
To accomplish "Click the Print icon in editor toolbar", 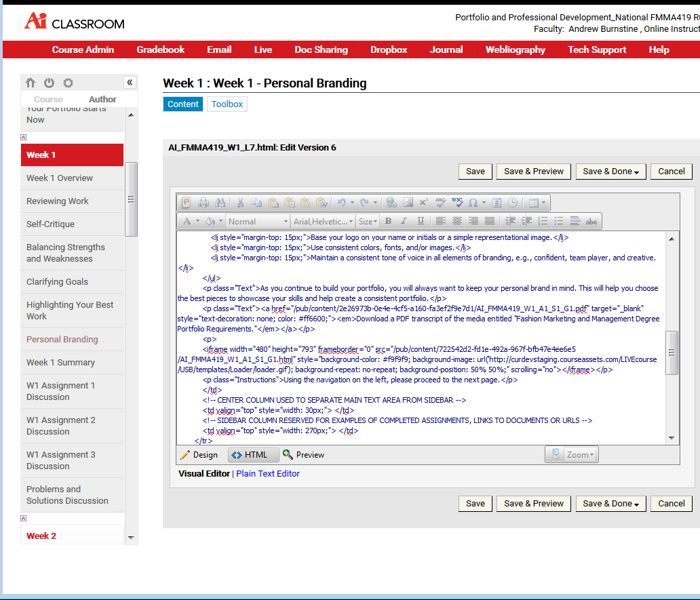I will coord(203,203).
